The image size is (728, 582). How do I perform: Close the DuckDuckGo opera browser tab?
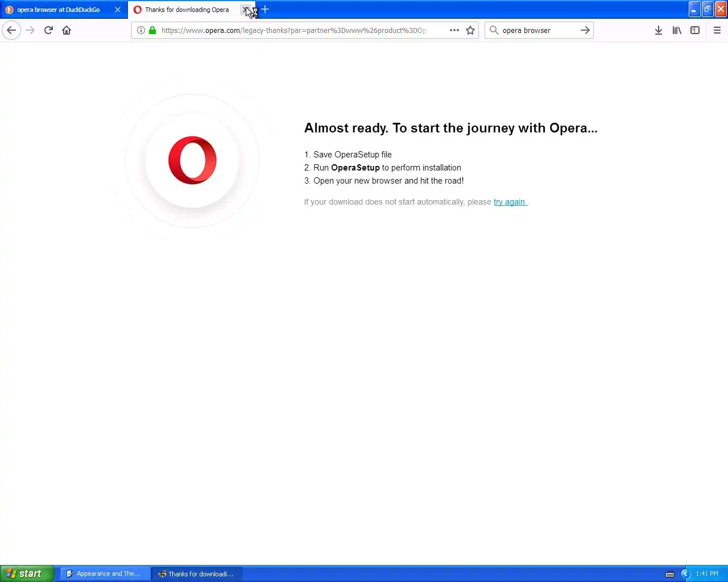pos(118,10)
